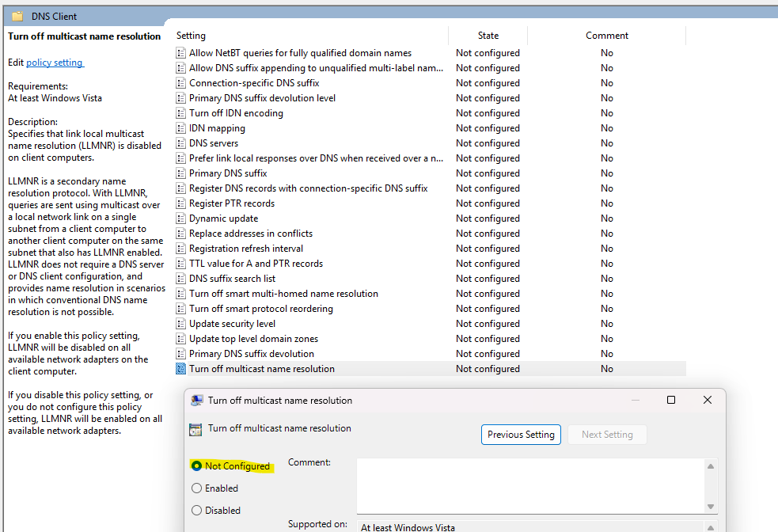Go to Previous Setting
This screenshot has width=778, height=532.
(521, 435)
